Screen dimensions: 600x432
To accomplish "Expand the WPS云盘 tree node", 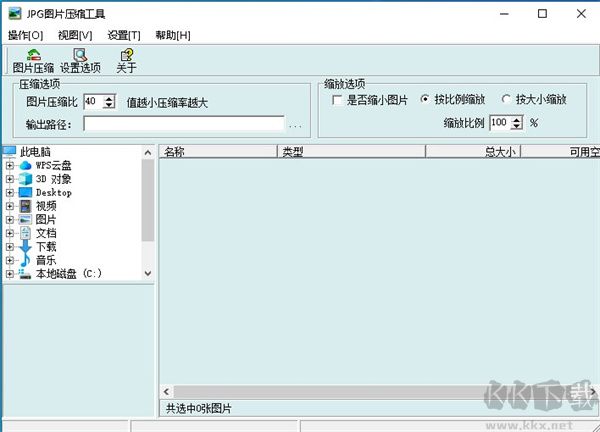I will pos(10,166).
